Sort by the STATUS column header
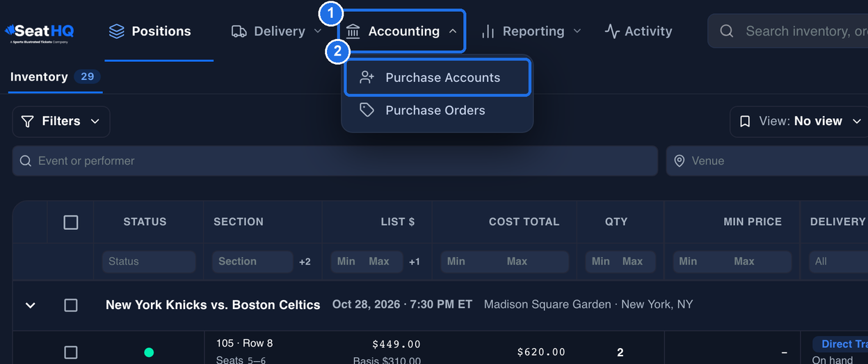This screenshot has height=364, width=868. [145, 222]
